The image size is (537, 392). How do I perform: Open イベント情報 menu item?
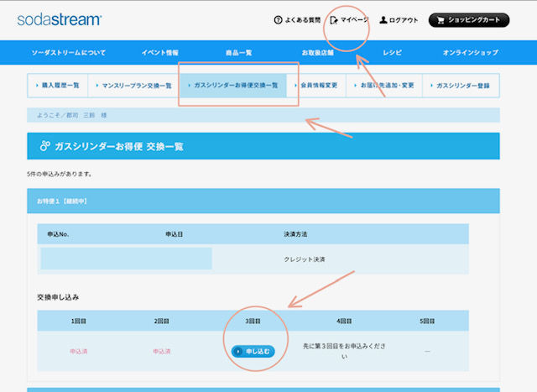160,52
